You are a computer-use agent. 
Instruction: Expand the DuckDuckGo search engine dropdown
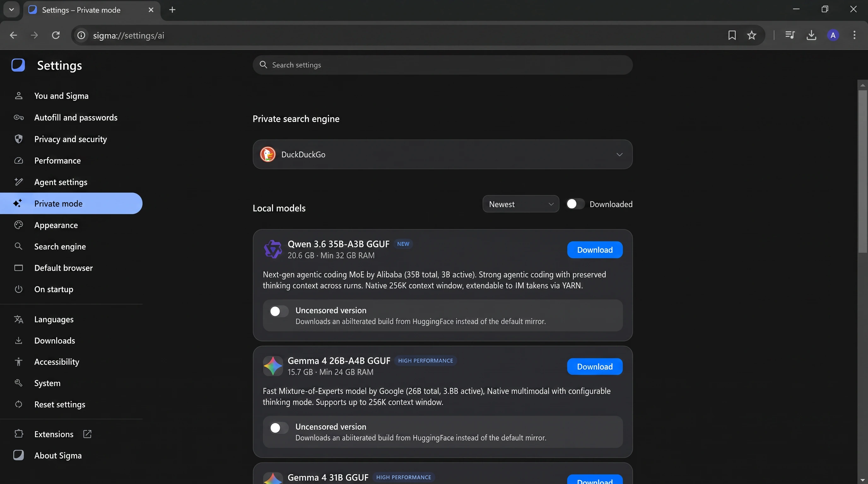point(443,154)
